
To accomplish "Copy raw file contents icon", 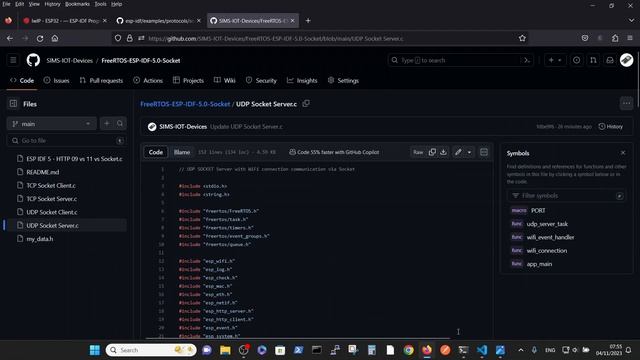I will click(x=432, y=152).
